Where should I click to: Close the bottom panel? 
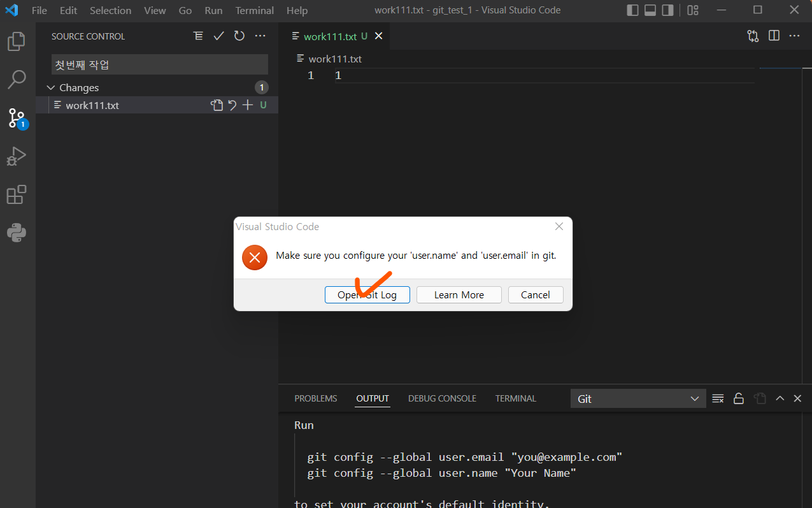(797, 398)
